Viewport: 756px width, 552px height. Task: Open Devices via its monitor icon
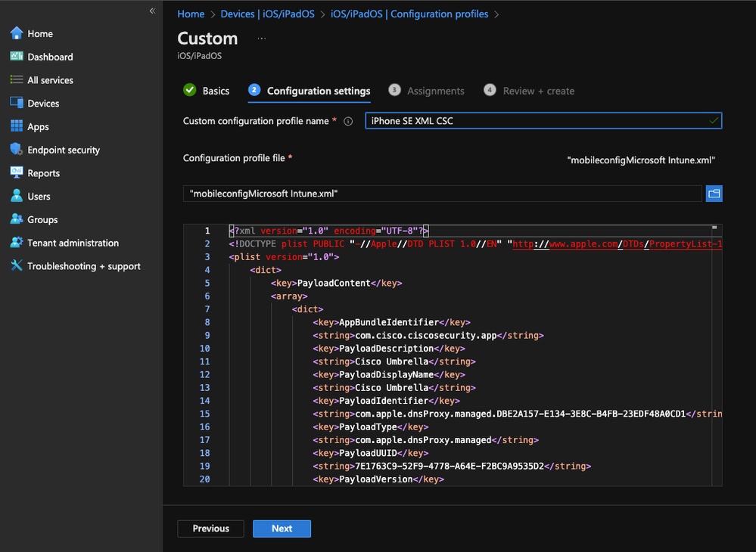point(16,103)
